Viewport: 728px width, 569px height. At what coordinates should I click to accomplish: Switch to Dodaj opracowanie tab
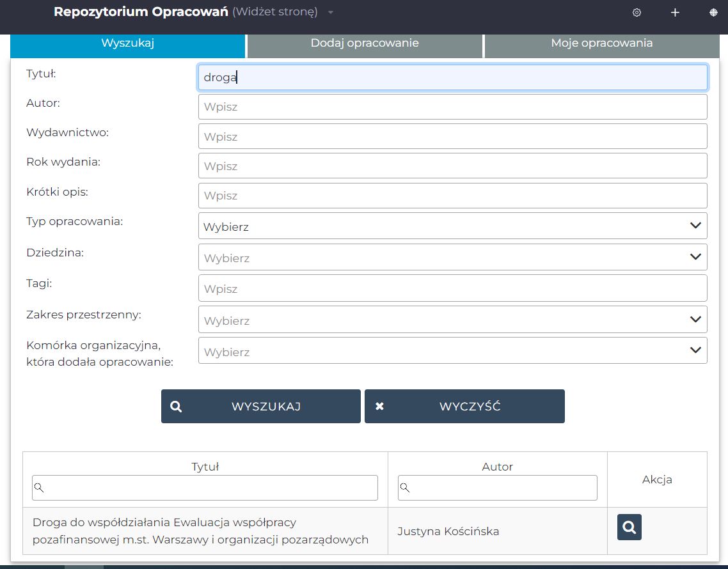[365, 43]
